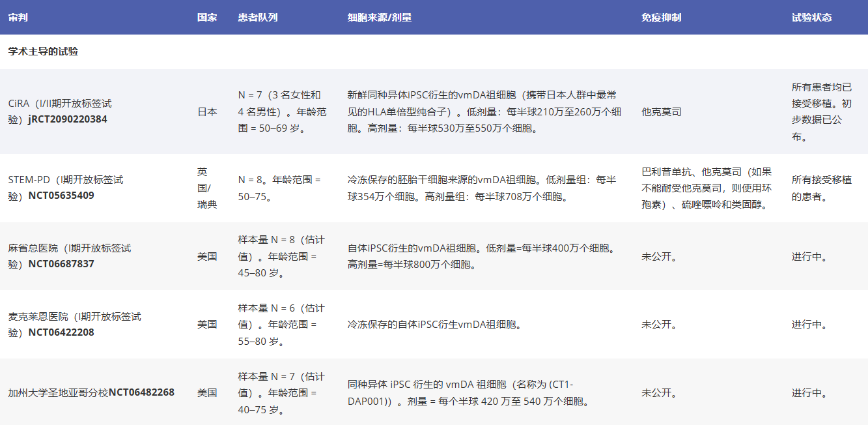
Task: Click the 学术主导的试验 section row
Action: pyautogui.click(x=43, y=51)
